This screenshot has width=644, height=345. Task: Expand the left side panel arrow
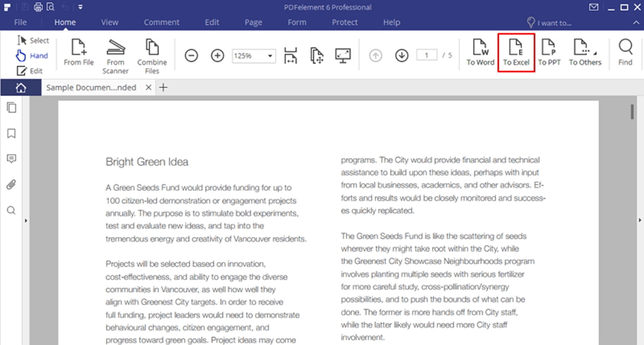[x=26, y=220]
